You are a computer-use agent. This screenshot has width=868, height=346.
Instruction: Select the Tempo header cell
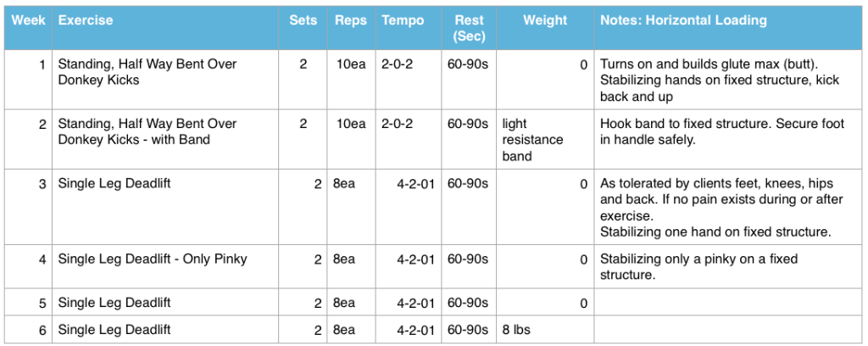point(408,28)
